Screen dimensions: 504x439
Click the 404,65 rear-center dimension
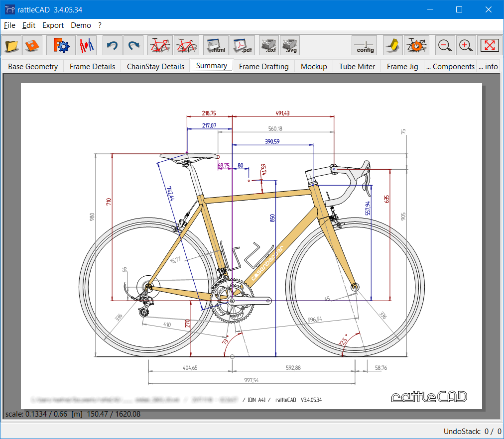point(190,368)
